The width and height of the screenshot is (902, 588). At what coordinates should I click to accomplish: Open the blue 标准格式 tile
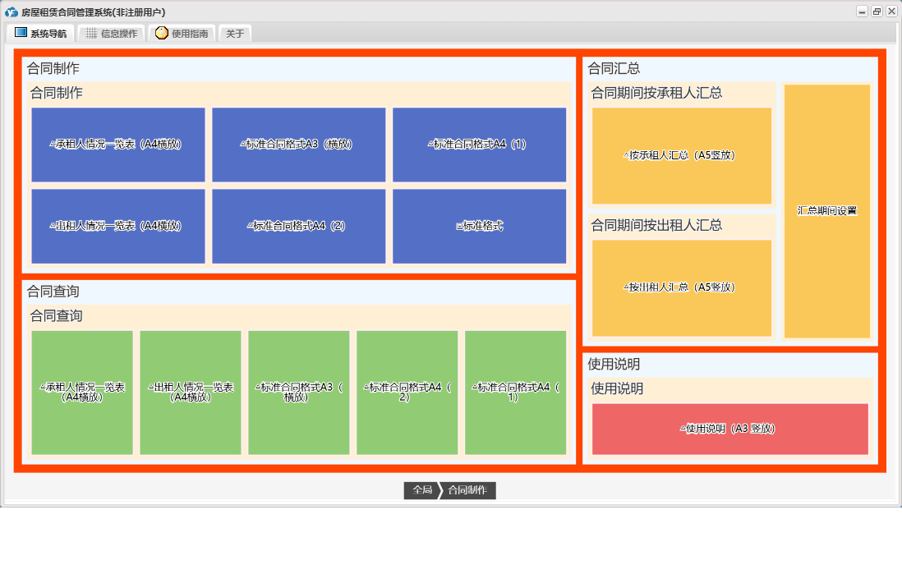tap(479, 226)
